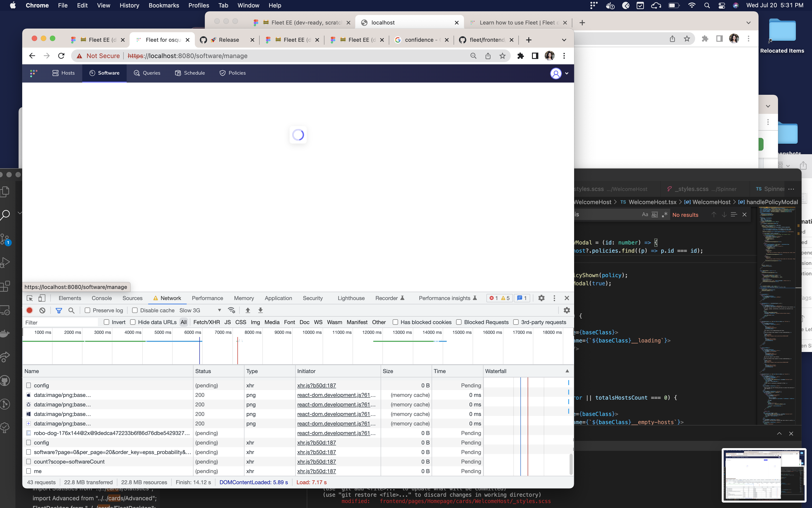Open front Chrome tab search chevron

[564, 40]
